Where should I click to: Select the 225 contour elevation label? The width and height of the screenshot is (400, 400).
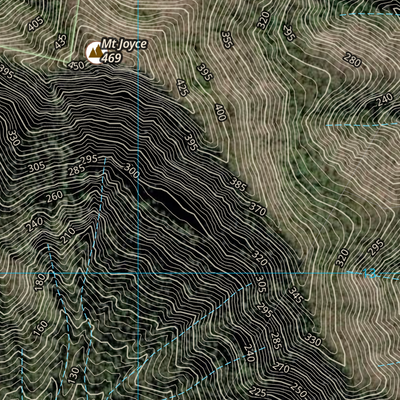point(258,392)
